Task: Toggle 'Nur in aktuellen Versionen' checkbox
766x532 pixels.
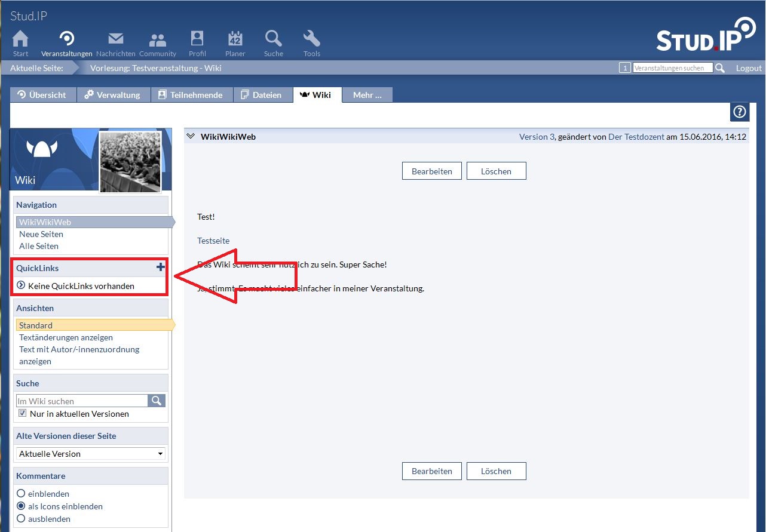Action: (22, 413)
